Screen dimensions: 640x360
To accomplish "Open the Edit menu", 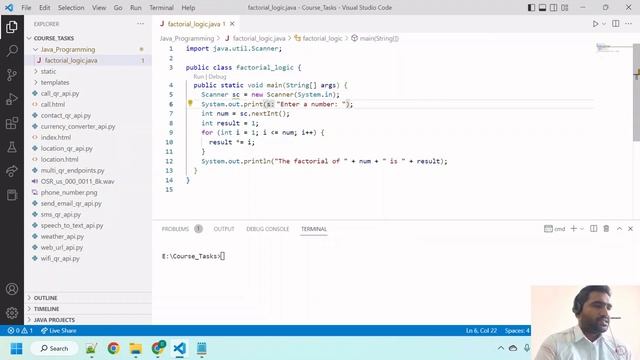I will pyautogui.click(x=44, y=8).
